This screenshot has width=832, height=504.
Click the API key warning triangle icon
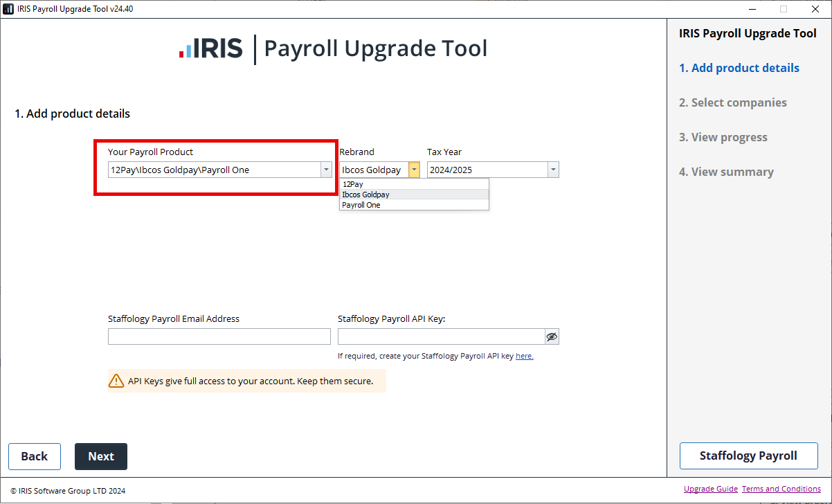pos(116,381)
